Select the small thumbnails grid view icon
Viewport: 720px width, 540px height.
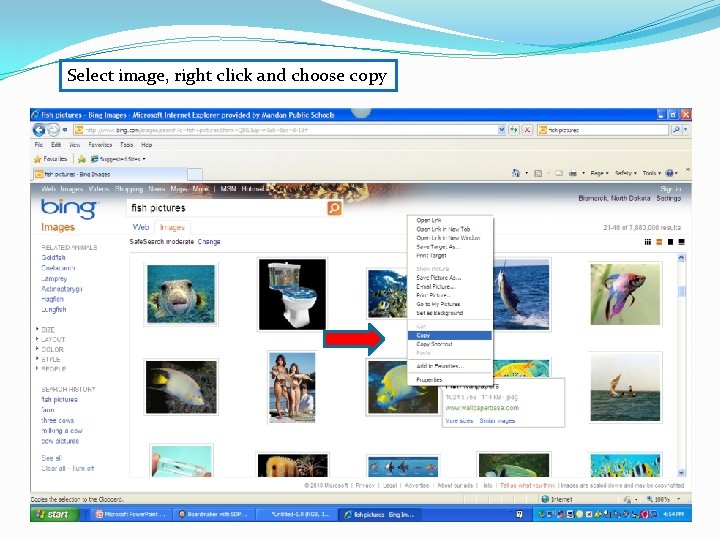[x=647, y=242]
